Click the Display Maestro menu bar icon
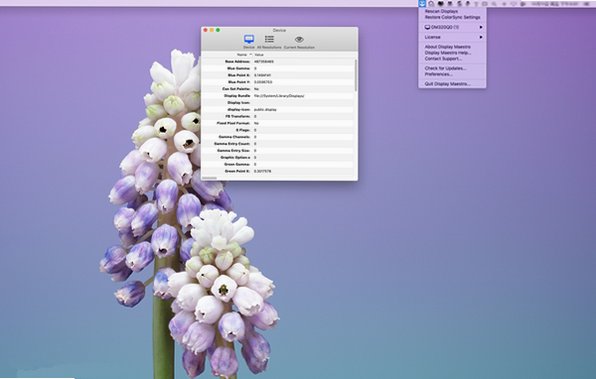The width and height of the screenshot is (596, 379). (x=422, y=3)
